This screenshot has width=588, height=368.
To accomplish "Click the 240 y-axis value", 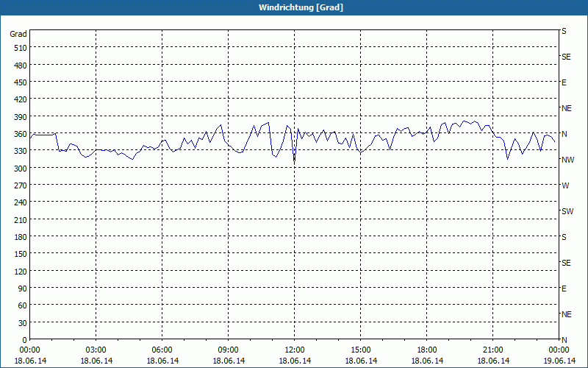I will 21,202.
